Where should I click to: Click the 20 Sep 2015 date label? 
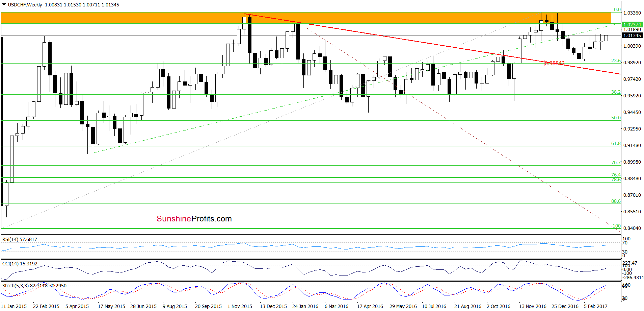point(208,306)
